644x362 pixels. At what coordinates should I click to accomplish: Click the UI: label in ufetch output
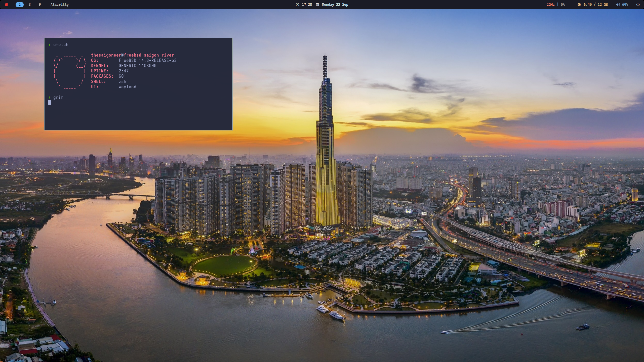(x=95, y=87)
